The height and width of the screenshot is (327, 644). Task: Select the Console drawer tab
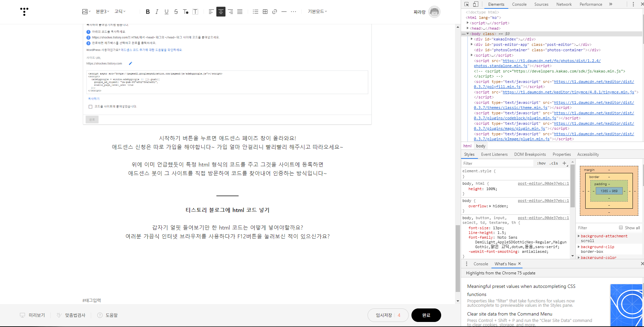coord(481,264)
